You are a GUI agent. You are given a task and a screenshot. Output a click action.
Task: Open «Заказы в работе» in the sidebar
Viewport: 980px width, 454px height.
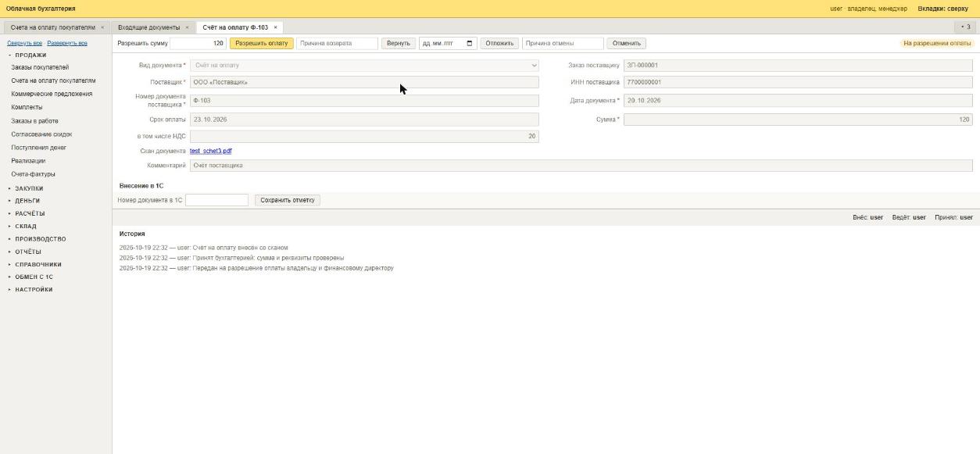tap(34, 121)
